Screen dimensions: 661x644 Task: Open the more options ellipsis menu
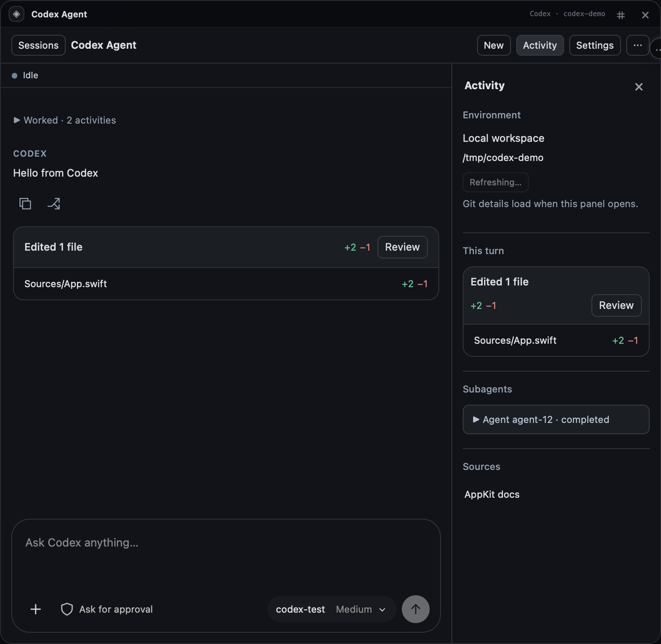click(x=638, y=45)
